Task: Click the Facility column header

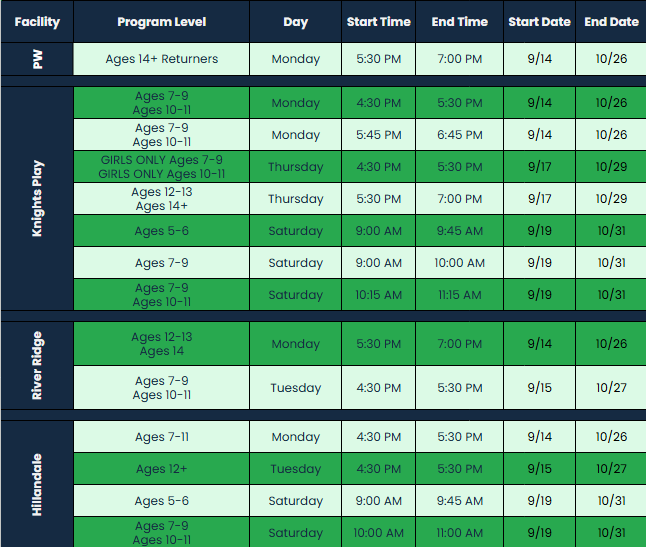Action: pos(37,21)
